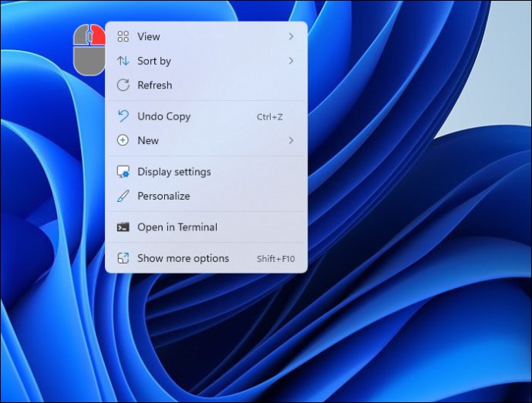Image resolution: width=532 pixels, height=403 pixels.
Task: Click the Undo Copy curved arrow icon
Action: pos(123,116)
